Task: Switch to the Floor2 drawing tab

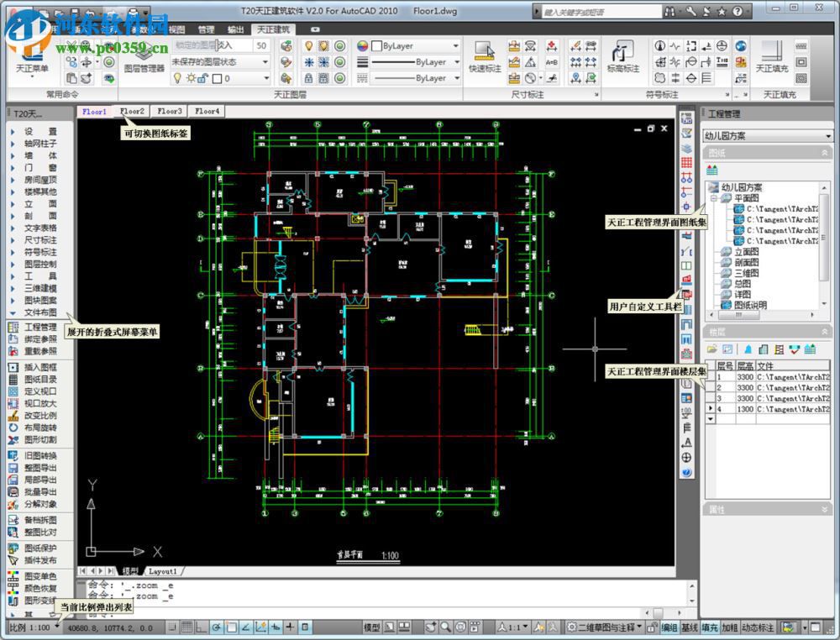Action: (132, 110)
